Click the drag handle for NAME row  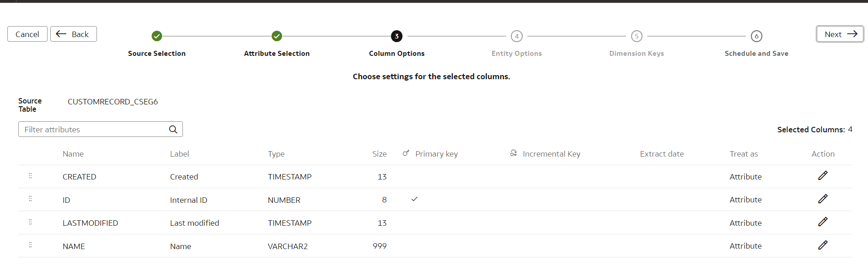(x=31, y=245)
